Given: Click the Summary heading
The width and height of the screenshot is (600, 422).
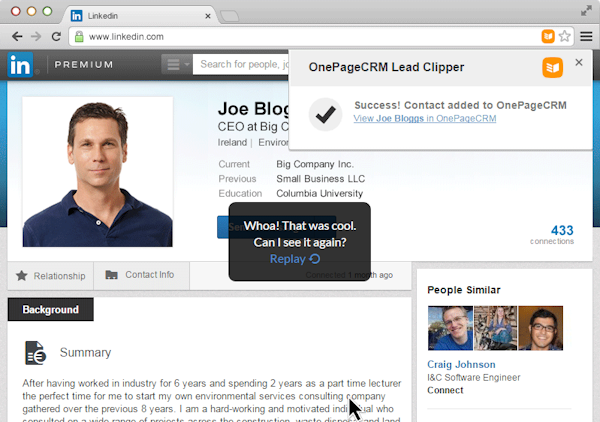Looking at the screenshot, I should pos(85,352).
